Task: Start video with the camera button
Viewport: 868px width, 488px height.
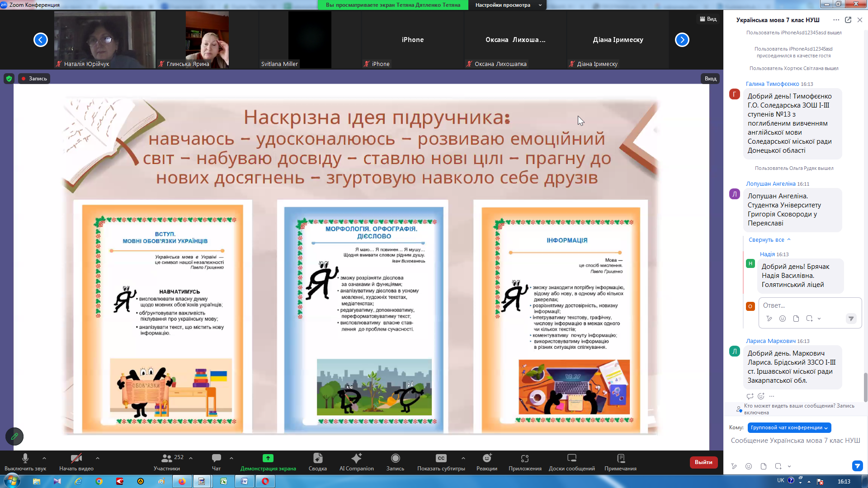Action: click(x=76, y=462)
